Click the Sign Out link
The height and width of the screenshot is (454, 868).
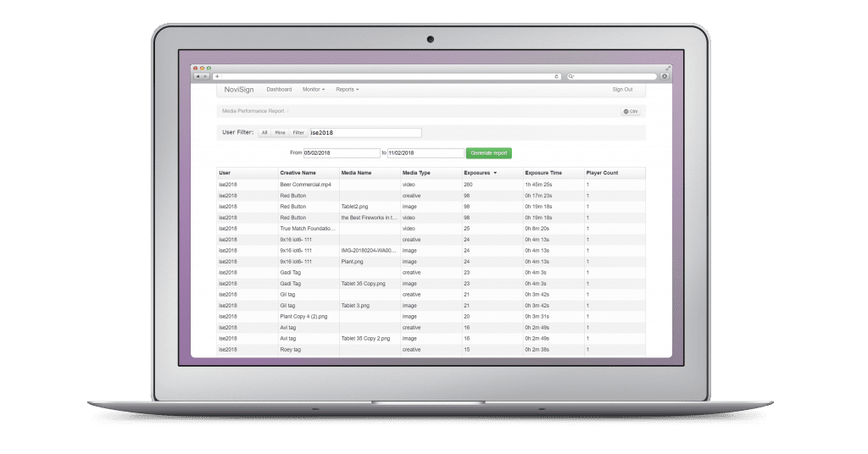(x=622, y=89)
